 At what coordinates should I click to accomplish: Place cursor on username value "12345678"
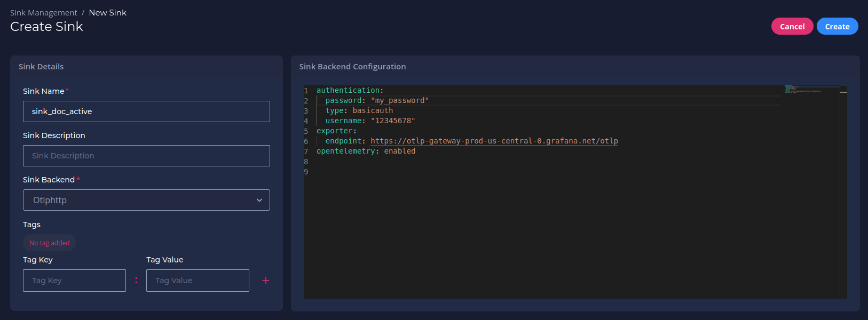393,121
